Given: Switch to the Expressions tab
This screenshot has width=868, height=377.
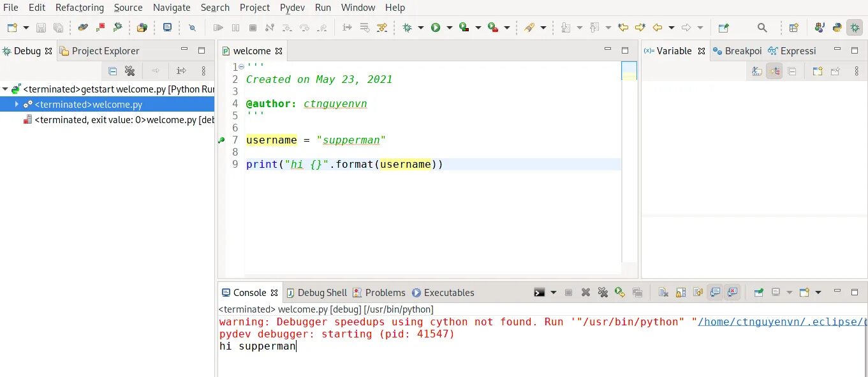Looking at the screenshot, I should 792,51.
